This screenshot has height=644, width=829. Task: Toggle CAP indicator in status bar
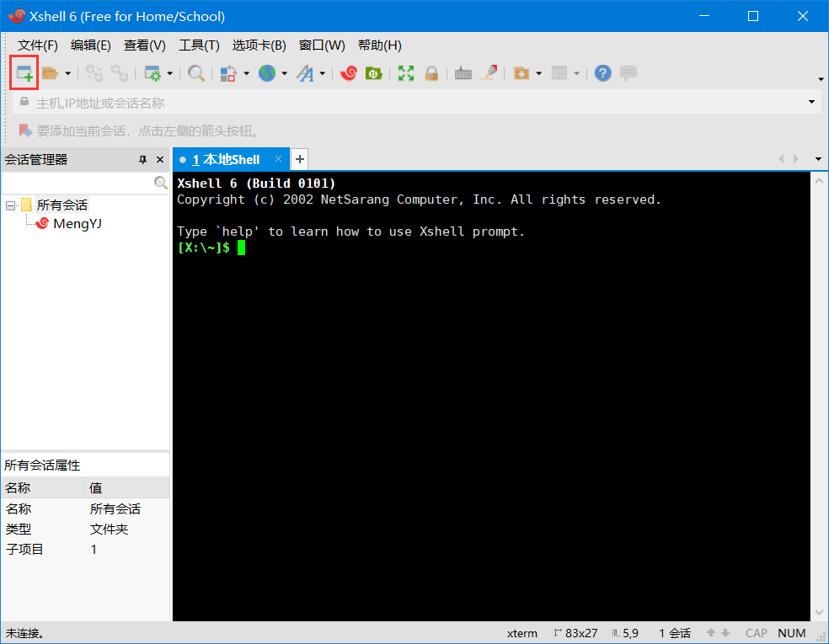(x=756, y=632)
